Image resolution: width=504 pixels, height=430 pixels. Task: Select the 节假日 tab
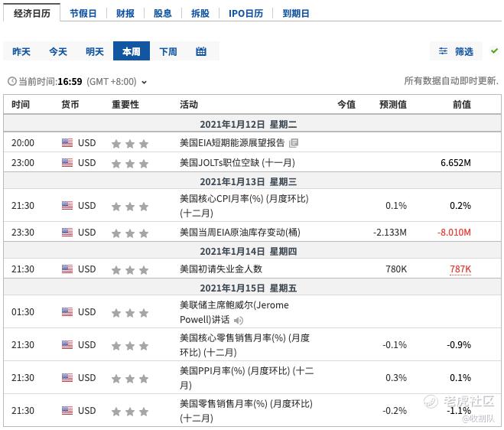coord(83,14)
